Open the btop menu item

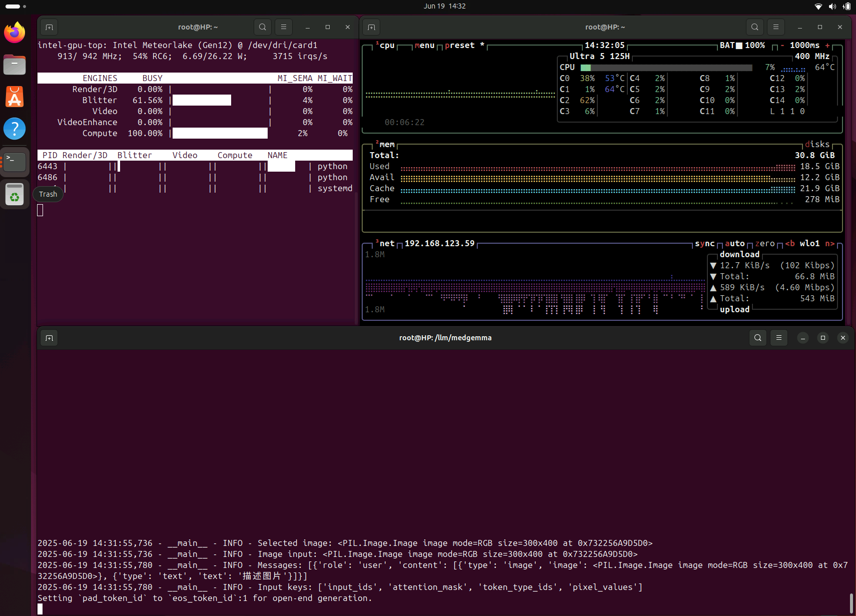pyautogui.click(x=424, y=46)
